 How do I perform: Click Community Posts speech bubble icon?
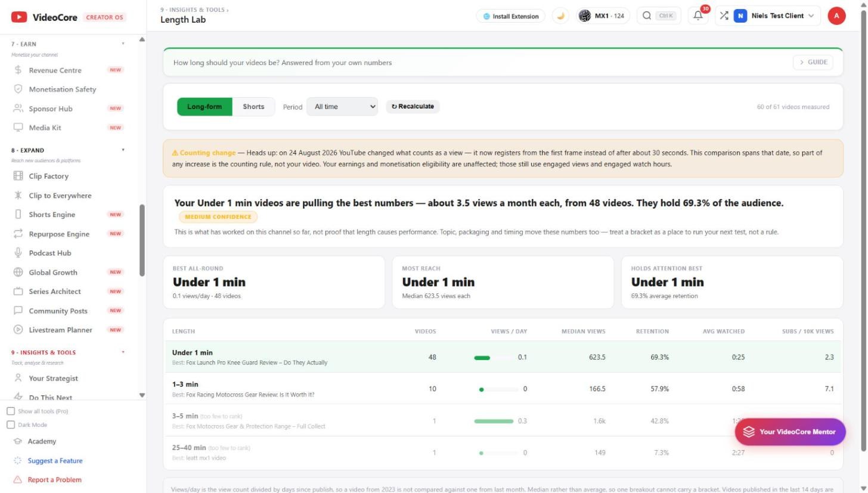[x=18, y=311]
